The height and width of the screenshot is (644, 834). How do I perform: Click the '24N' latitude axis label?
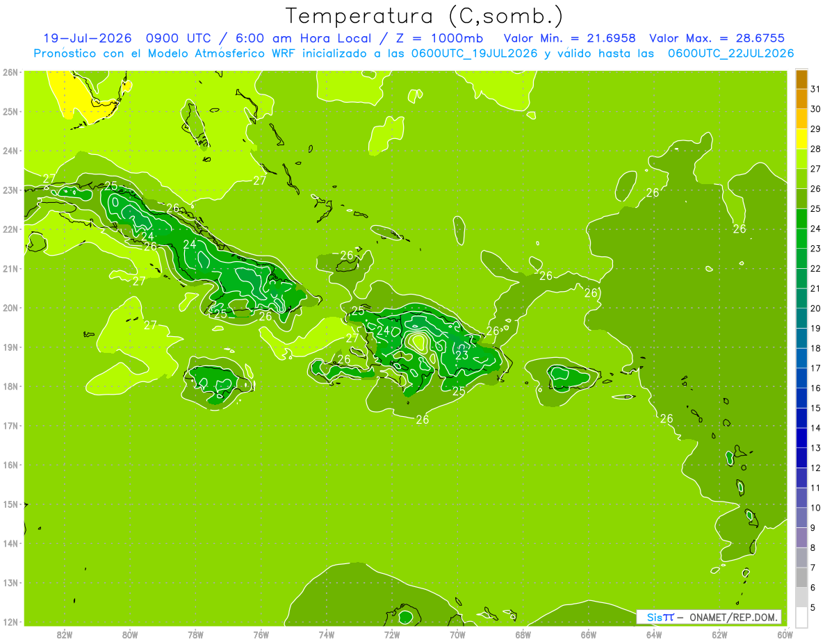[10, 151]
